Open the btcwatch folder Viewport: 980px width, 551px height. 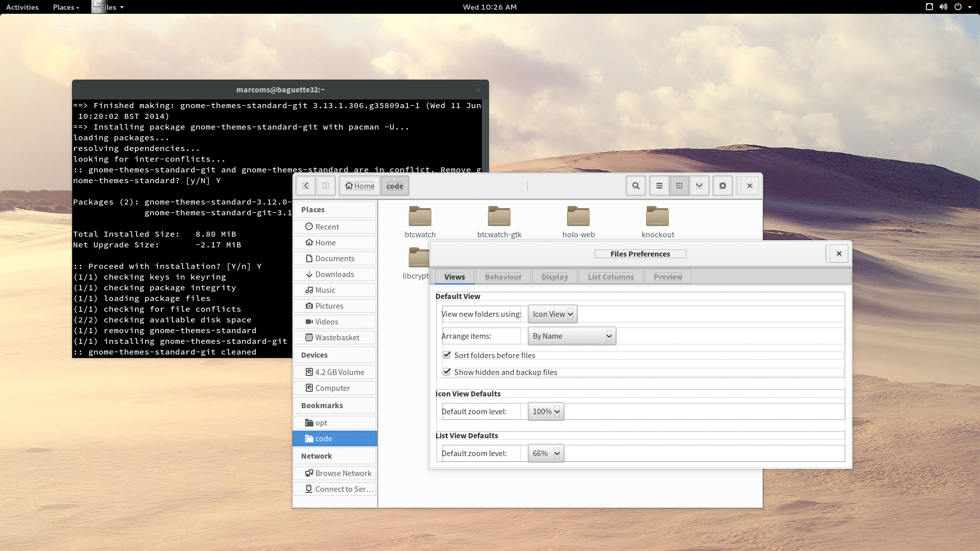420,222
